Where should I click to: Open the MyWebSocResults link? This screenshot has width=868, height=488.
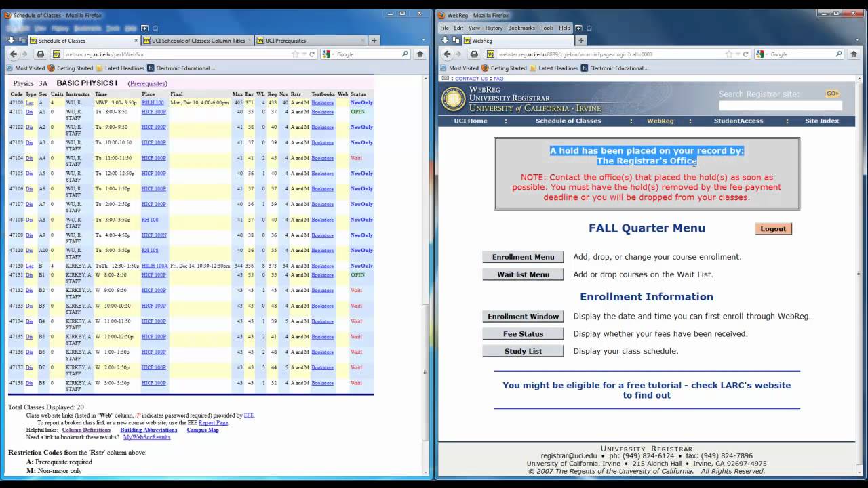146,437
